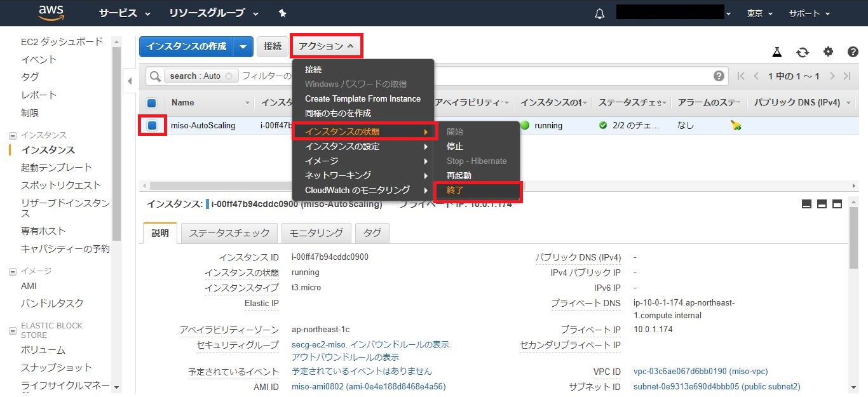Open the experiments flask icon
Image resolution: width=868 pixels, height=397 pixels.
(776, 52)
